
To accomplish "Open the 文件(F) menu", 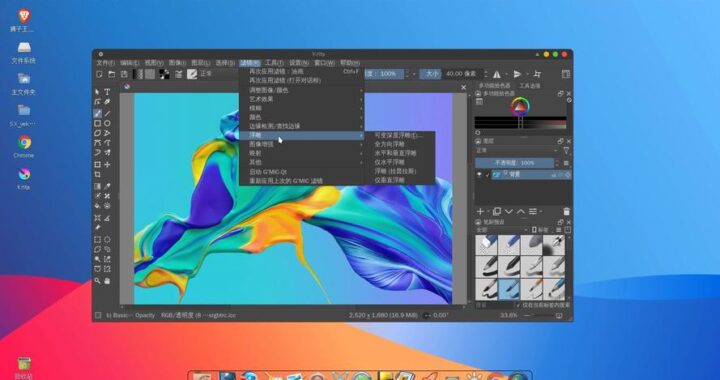I will click(105, 63).
